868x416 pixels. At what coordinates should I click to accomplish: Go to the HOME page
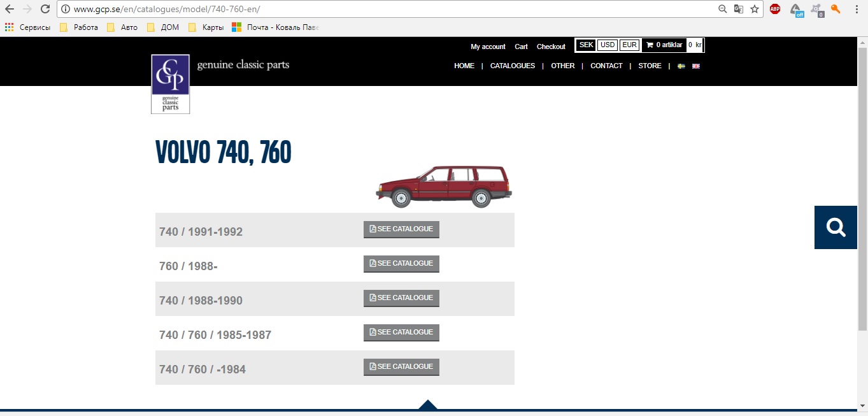464,66
